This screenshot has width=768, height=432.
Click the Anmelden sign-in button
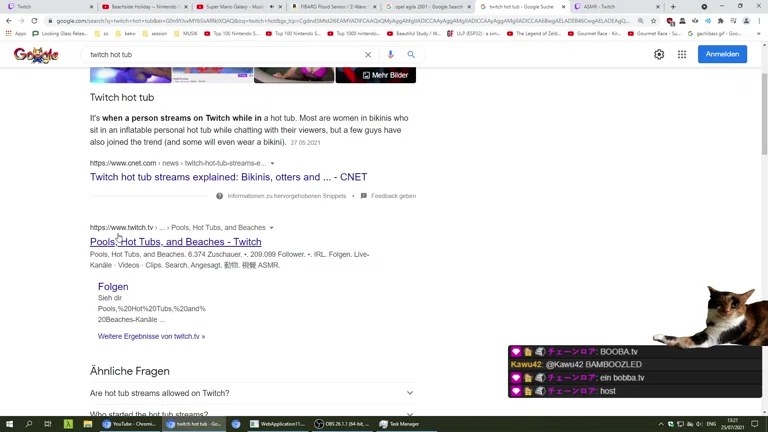tap(722, 55)
